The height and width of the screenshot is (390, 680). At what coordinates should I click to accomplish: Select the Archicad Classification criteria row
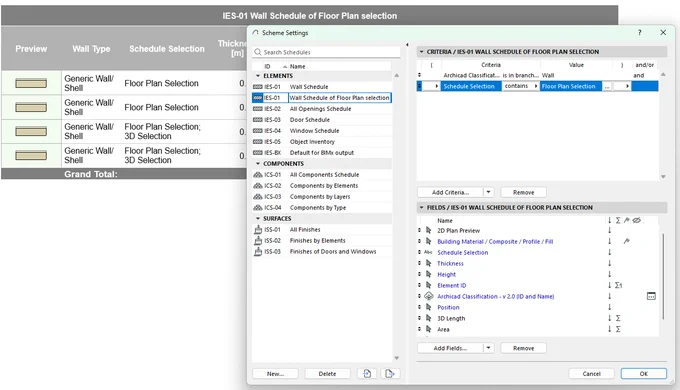538,75
